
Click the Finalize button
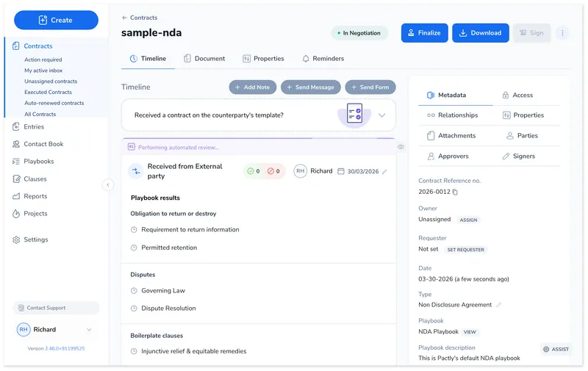click(424, 33)
